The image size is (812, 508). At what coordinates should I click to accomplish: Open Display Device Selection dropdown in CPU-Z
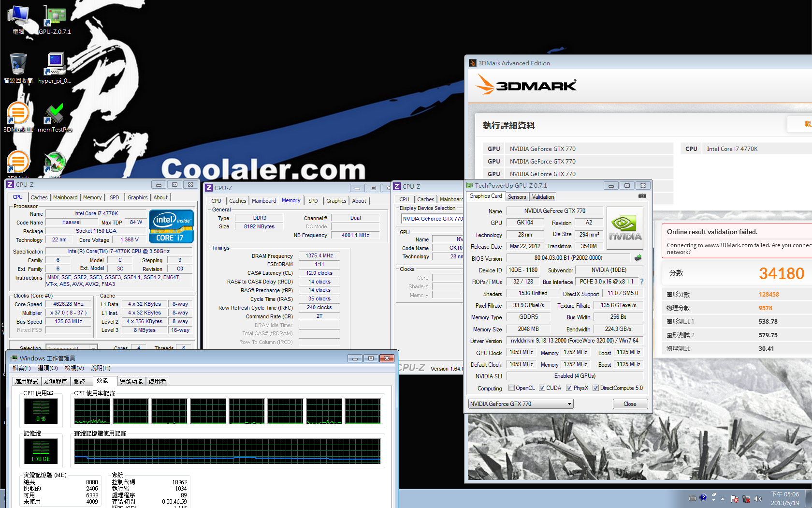[433, 219]
